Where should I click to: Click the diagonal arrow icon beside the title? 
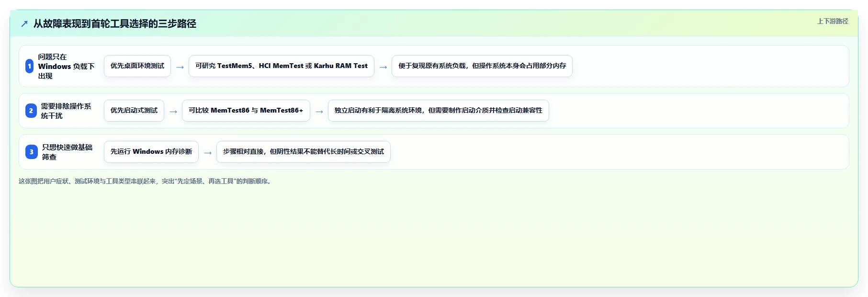coord(24,24)
